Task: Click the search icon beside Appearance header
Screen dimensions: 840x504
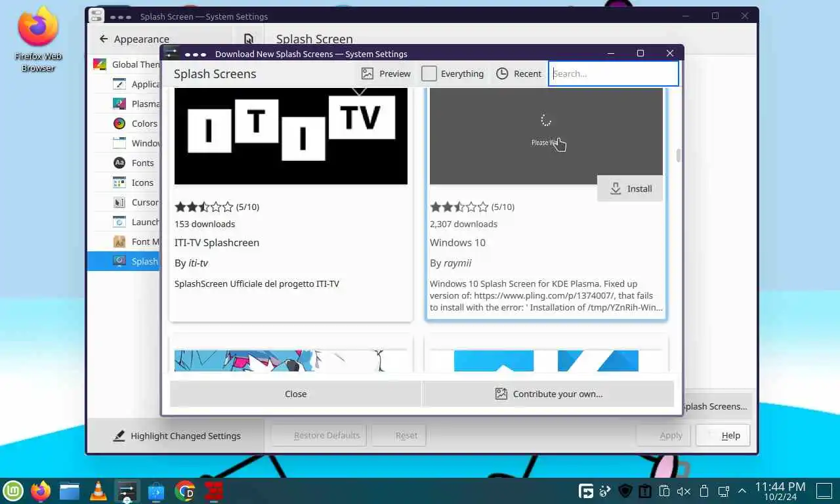Action: pos(248,39)
